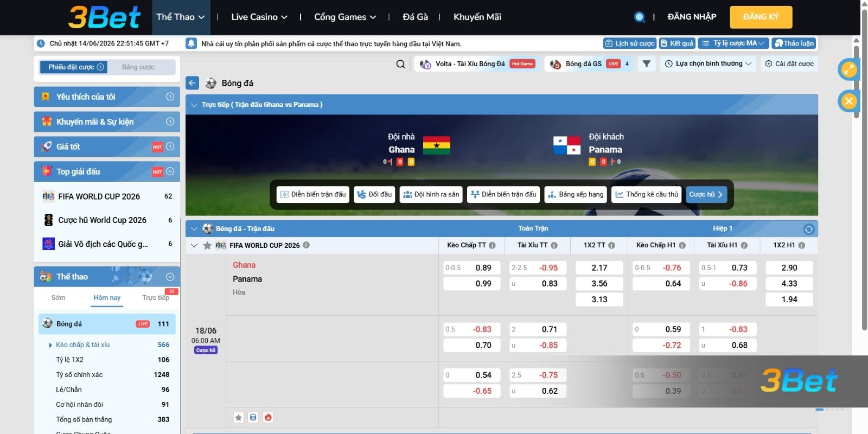Open Cổng Games navigation dropdown

click(345, 17)
